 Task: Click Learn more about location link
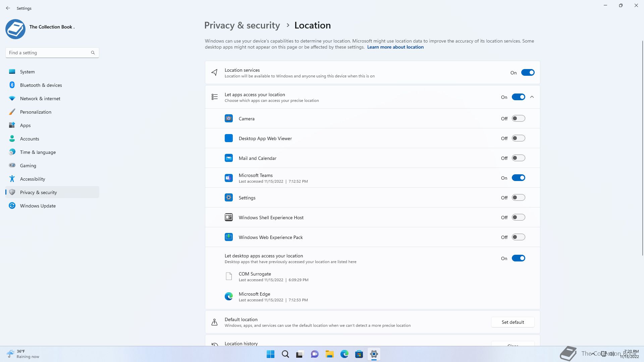[x=395, y=47]
